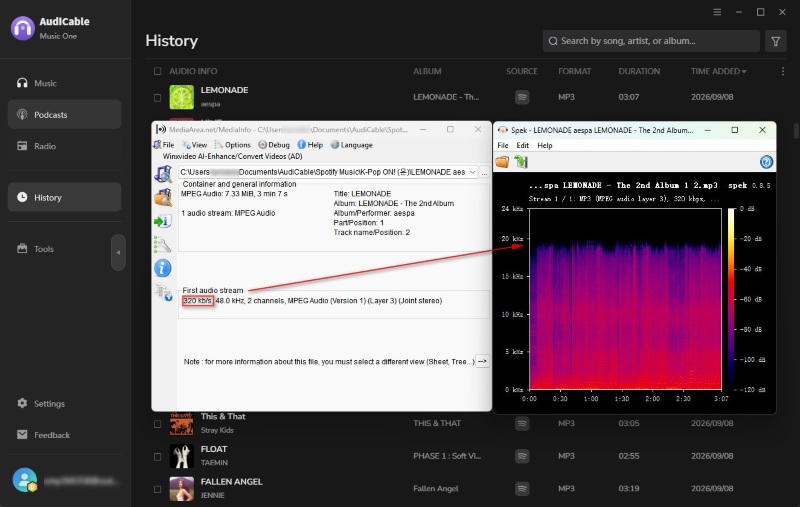Open column options with three dots
The height and width of the screenshot is (507, 800).
pos(783,71)
